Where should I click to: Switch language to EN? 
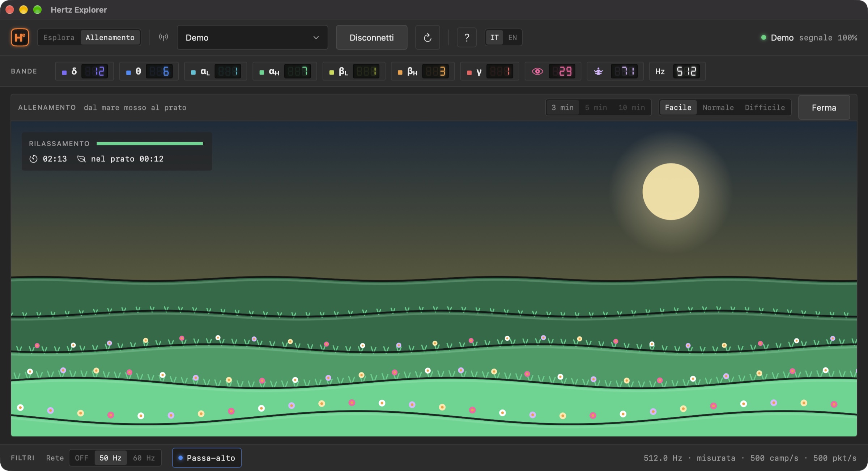[x=512, y=37]
